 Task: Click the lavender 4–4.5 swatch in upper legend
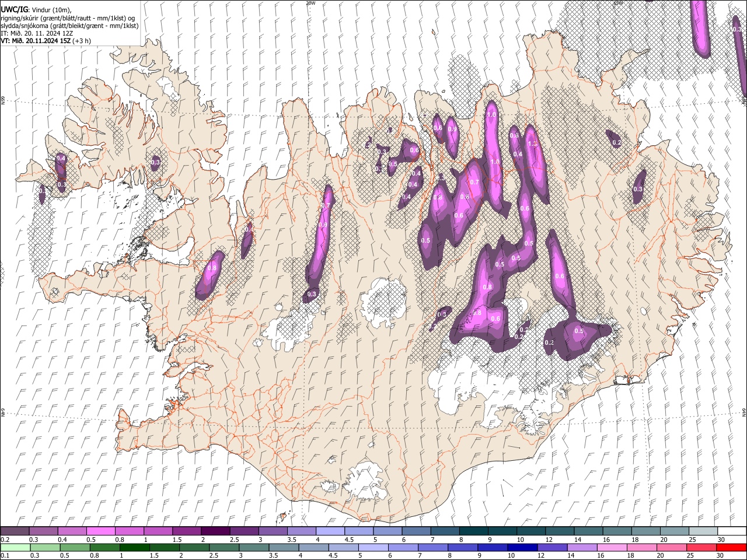point(330,531)
